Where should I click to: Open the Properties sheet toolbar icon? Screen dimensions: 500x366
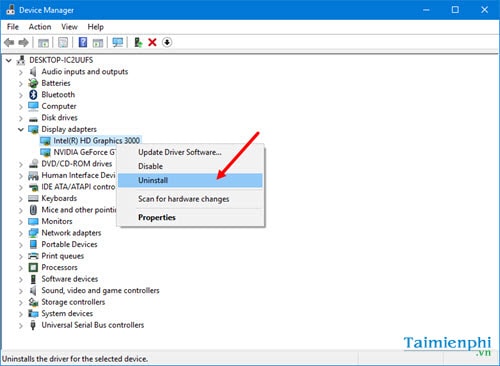click(63, 42)
